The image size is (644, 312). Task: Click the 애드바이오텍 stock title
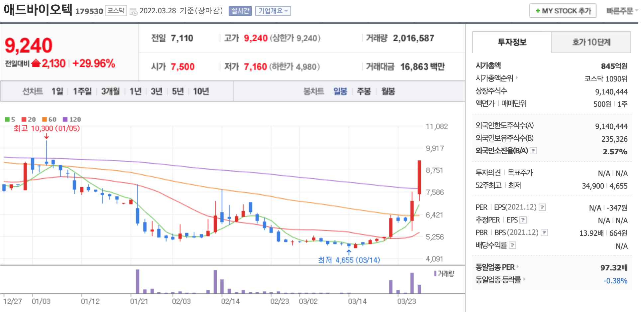point(38,9)
